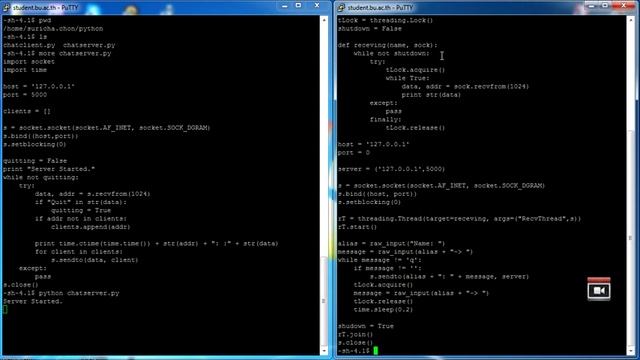This screenshot has width=640, height=360.
Task: Click 'data, addr = s.recvfrom(1024)' line
Action: tap(92, 194)
